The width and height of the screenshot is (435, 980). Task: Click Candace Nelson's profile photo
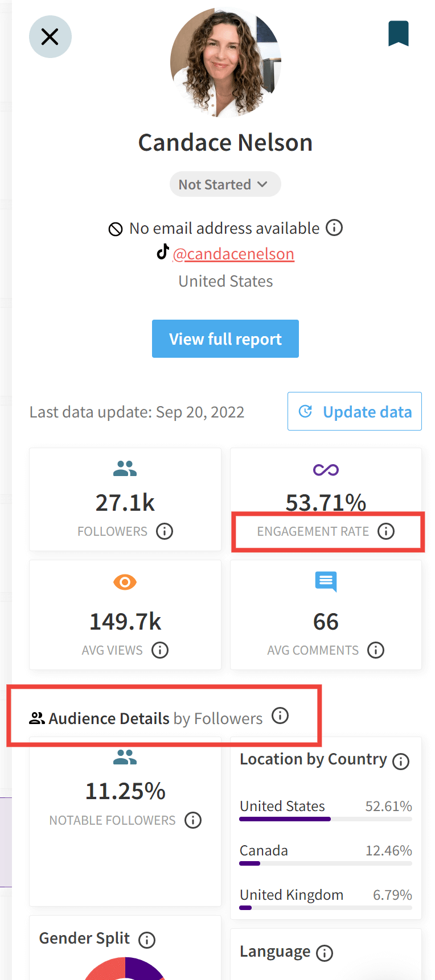click(x=225, y=63)
